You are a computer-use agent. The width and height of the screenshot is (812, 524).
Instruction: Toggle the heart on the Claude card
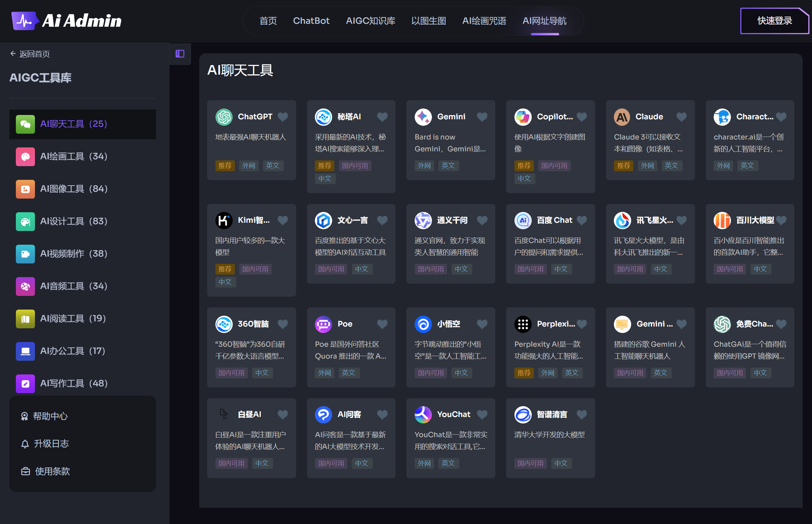click(x=681, y=117)
